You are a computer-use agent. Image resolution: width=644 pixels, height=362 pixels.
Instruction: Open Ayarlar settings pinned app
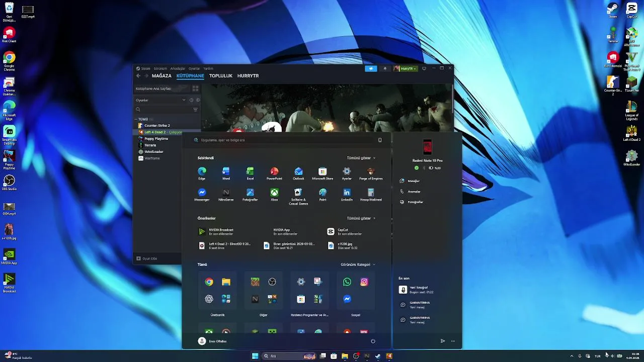(347, 173)
